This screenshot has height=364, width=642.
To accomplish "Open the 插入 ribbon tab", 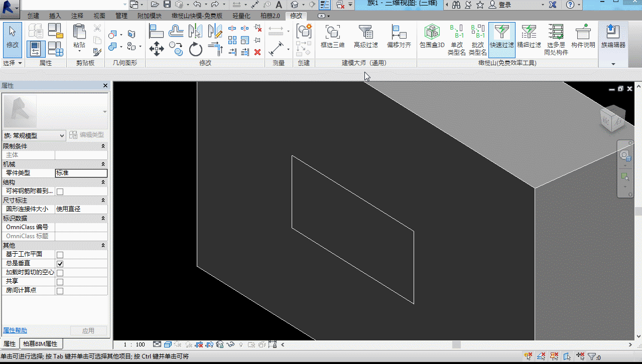I will [x=55, y=16].
